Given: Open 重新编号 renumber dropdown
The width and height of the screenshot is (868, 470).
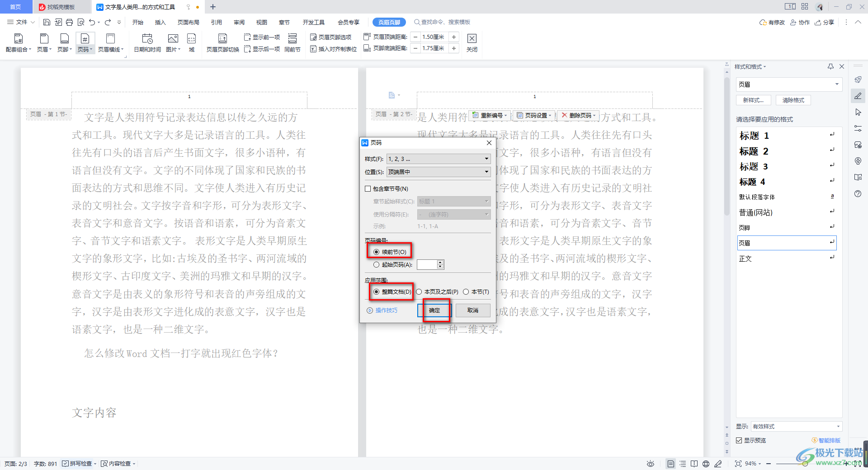Looking at the screenshot, I should coord(491,116).
